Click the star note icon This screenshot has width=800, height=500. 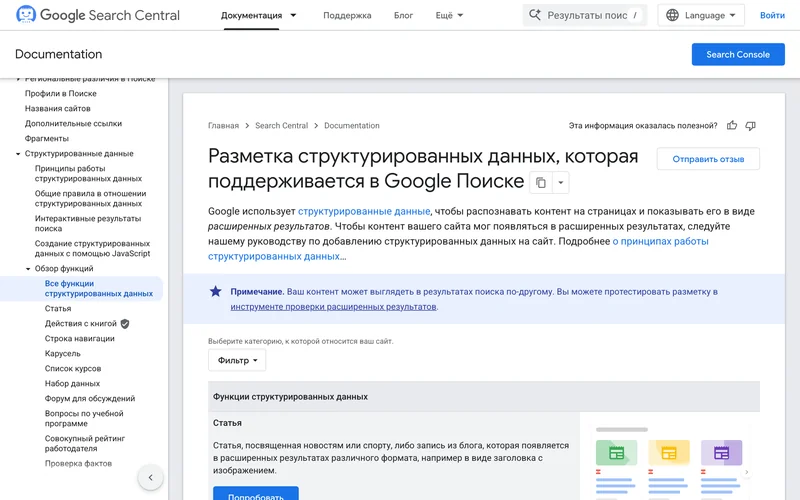coord(215,291)
